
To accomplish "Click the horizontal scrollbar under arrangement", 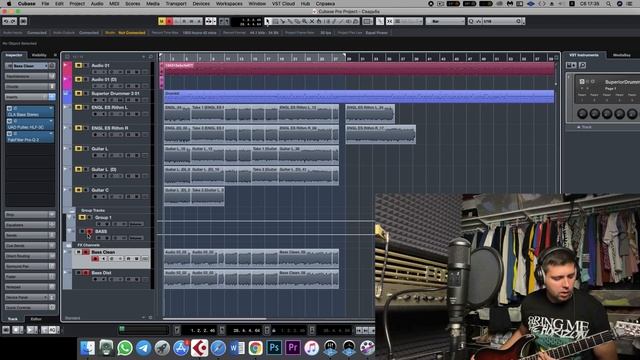I will (215, 319).
